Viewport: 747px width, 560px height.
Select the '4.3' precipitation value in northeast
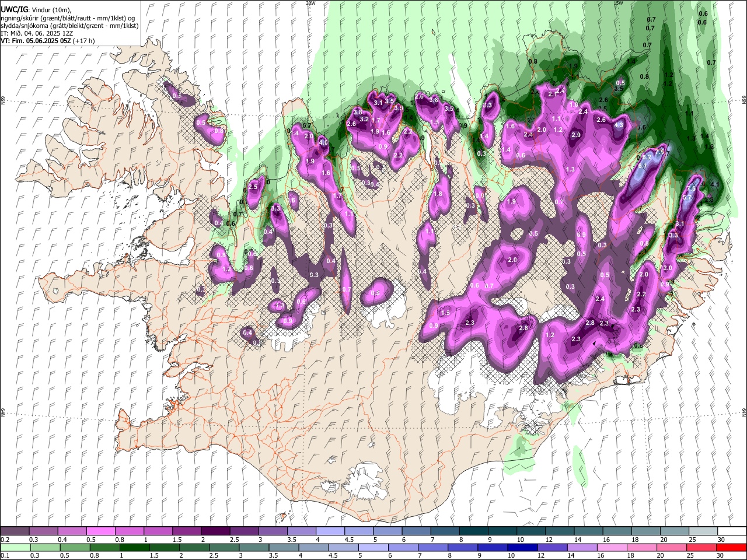click(619, 125)
